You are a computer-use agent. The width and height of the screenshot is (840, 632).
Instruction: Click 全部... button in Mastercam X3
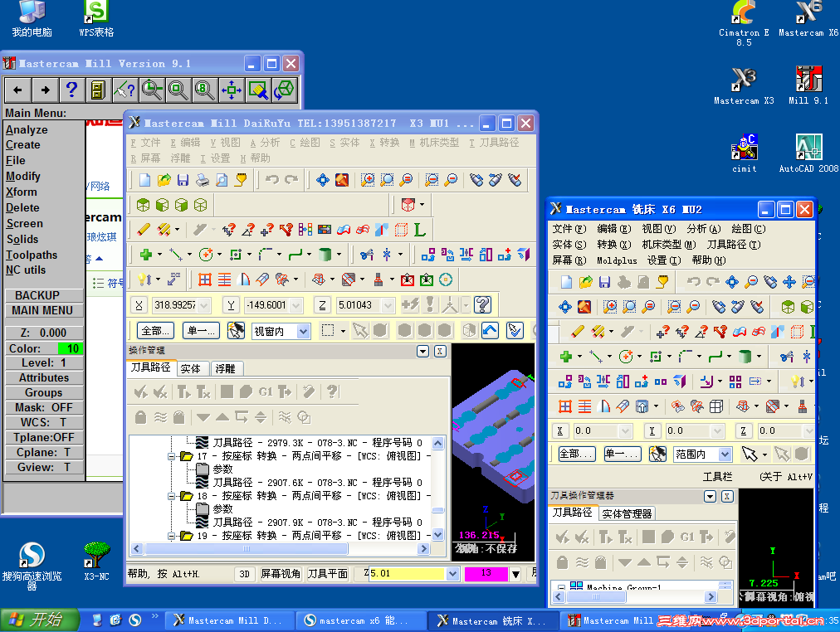coord(156,331)
